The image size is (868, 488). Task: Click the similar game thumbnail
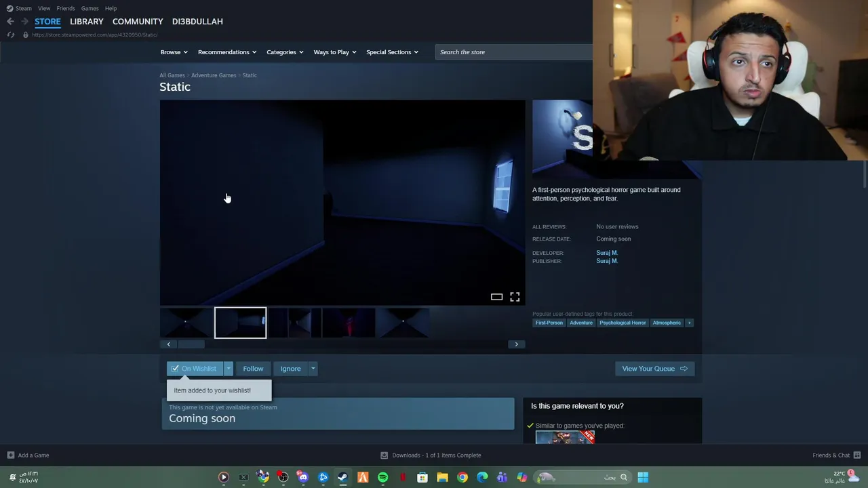[x=565, y=438]
